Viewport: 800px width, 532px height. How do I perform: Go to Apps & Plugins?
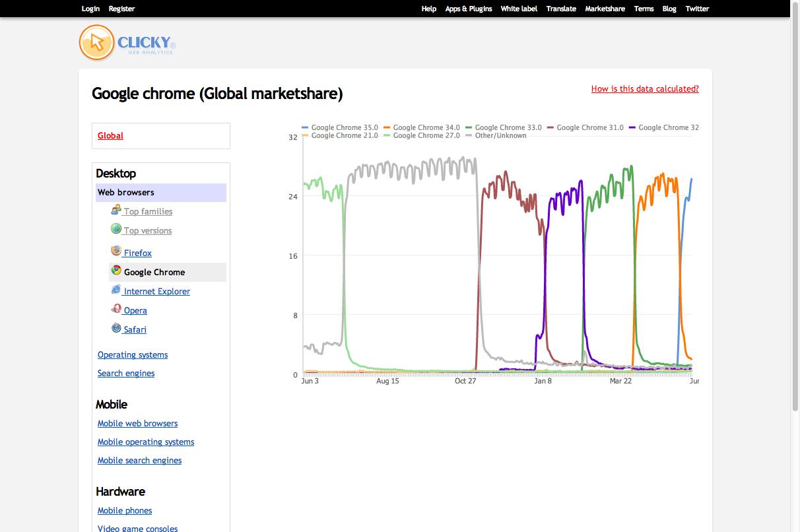469,9
